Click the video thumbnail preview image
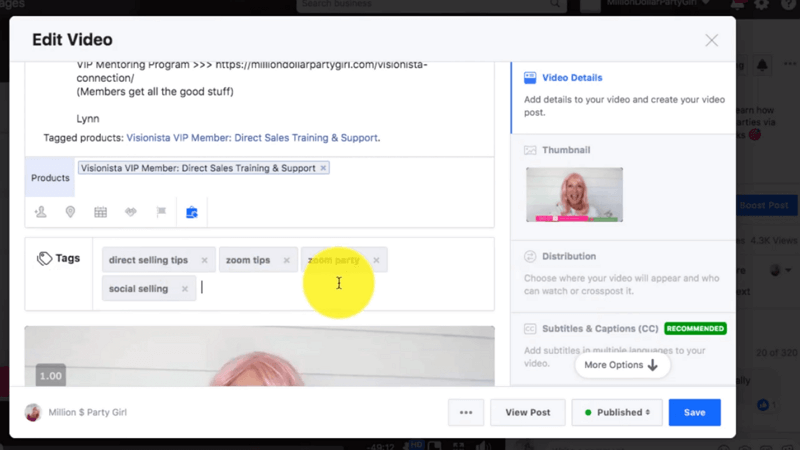This screenshot has height=450, width=800. point(574,194)
